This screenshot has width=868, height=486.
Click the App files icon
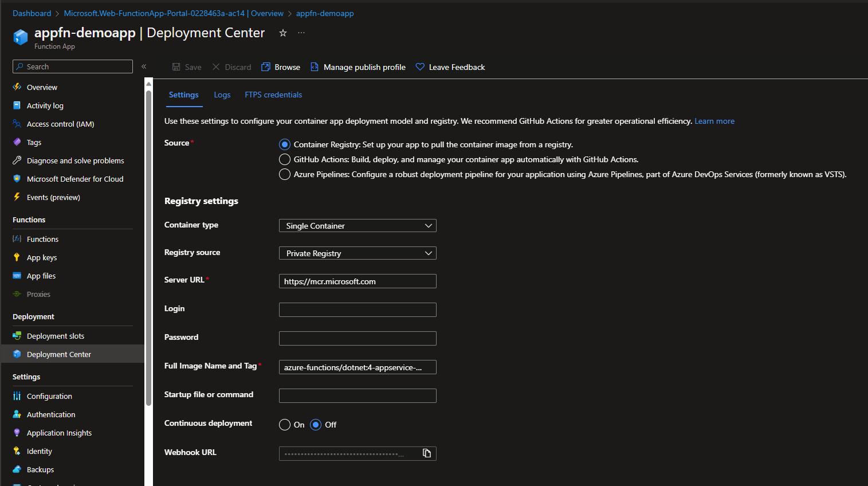[x=17, y=276]
